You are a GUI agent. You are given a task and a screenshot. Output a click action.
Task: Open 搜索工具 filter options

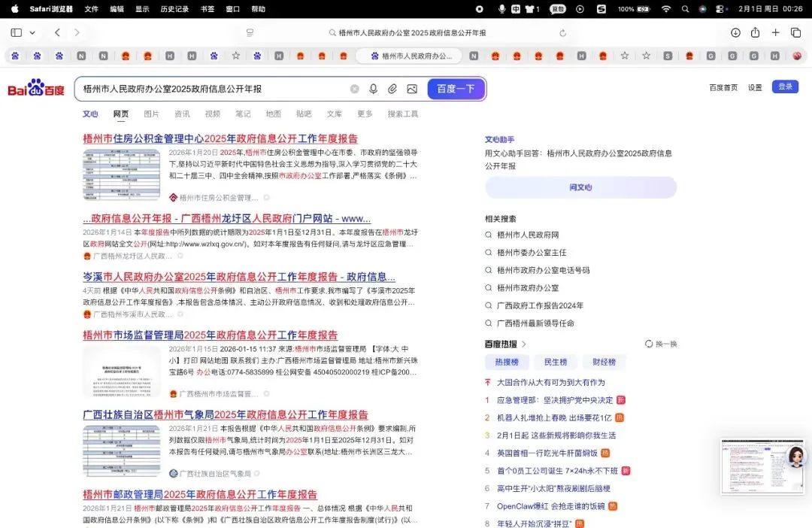click(x=403, y=114)
